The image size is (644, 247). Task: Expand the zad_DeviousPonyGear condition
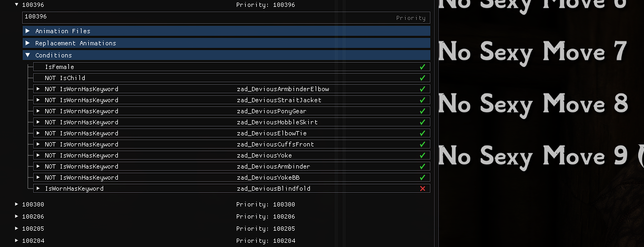(x=38, y=111)
